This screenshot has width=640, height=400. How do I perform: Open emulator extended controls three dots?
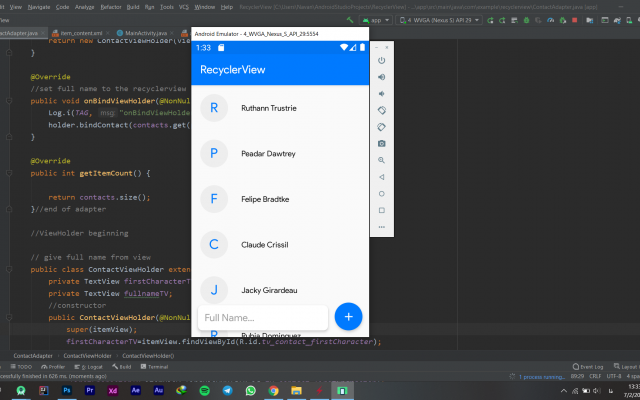point(382,227)
